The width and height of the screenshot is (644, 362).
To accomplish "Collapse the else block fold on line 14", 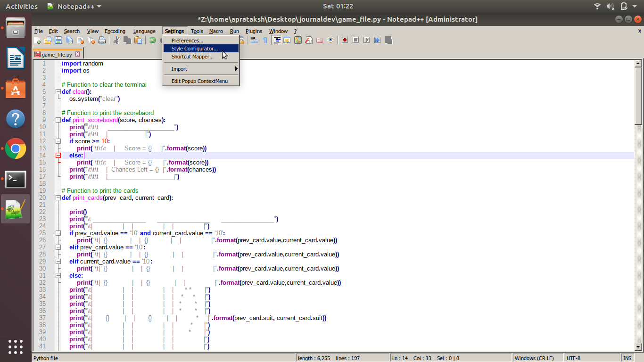I will 58,155.
